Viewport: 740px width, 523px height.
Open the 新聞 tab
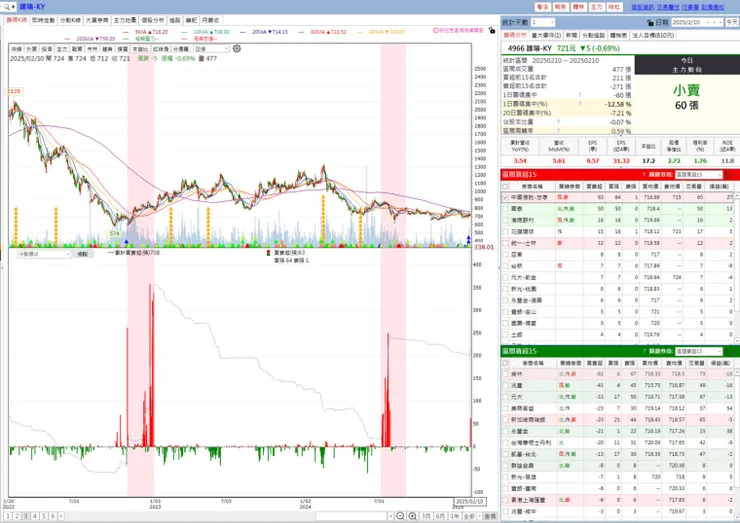(572, 35)
